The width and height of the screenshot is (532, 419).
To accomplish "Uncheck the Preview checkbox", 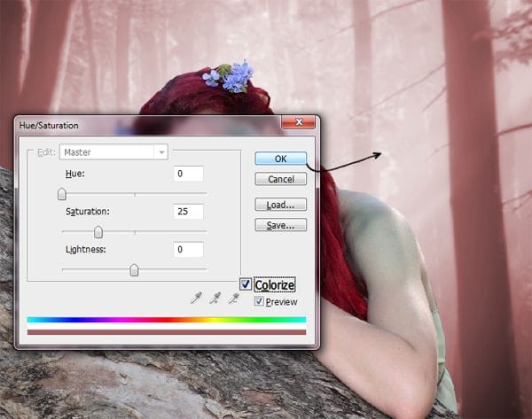I will pyautogui.click(x=259, y=301).
